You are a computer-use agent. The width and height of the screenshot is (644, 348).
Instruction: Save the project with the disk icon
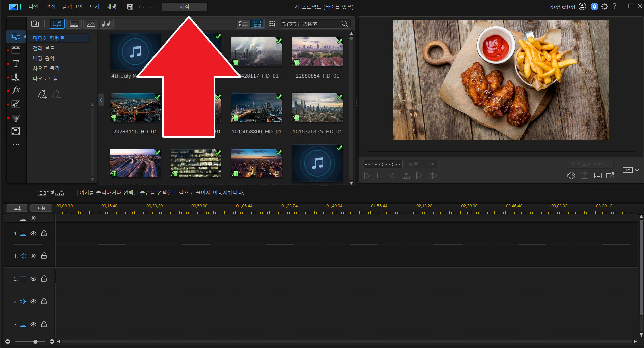[x=130, y=7]
